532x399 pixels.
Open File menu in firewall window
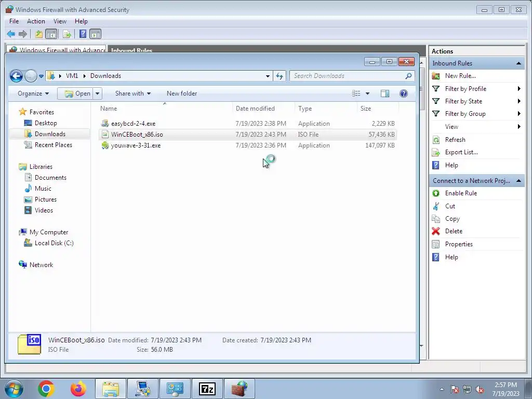[x=14, y=21]
